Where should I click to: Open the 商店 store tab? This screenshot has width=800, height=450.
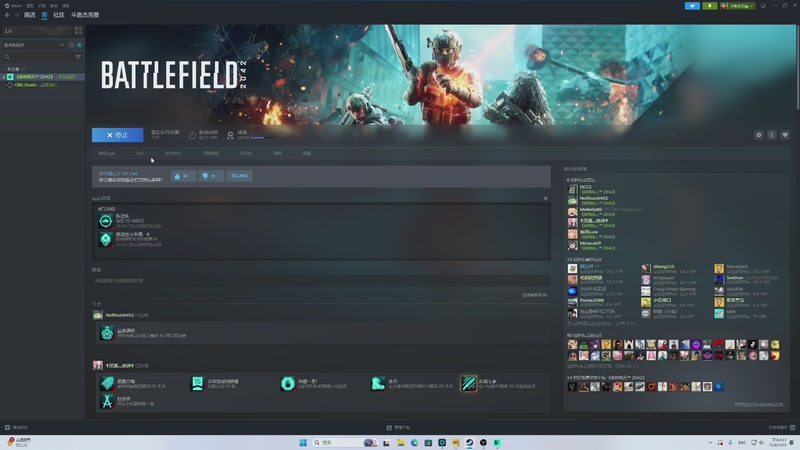30,15
